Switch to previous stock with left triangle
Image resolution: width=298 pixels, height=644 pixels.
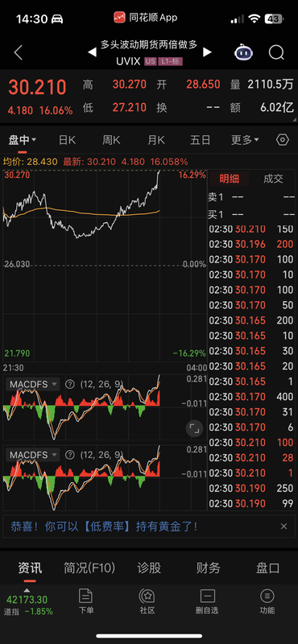pyautogui.click(x=92, y=52)
